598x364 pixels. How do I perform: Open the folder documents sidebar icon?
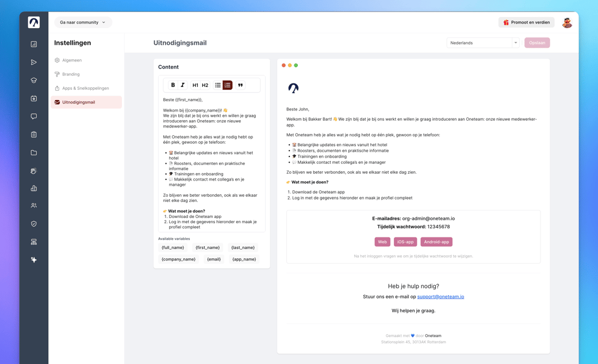34,152
